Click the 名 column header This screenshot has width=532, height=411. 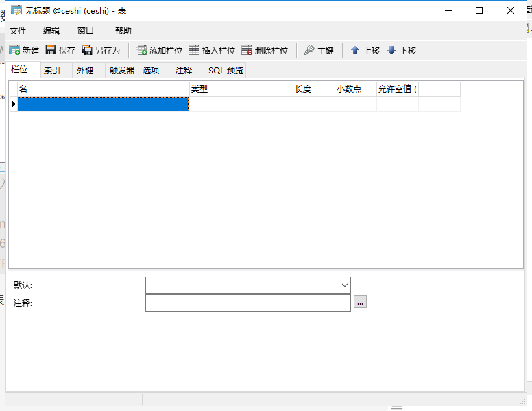[104, 89]
